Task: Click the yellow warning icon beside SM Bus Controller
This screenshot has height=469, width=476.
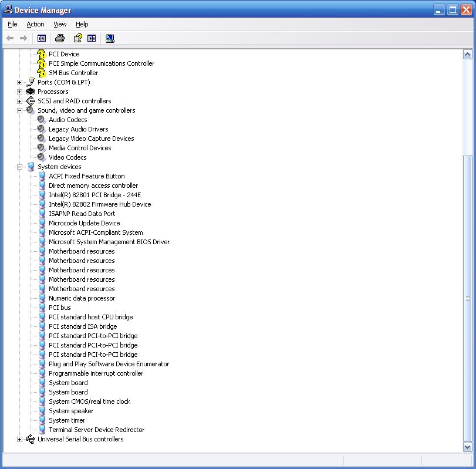Action: pyautogui.click(x=41, y=73)
